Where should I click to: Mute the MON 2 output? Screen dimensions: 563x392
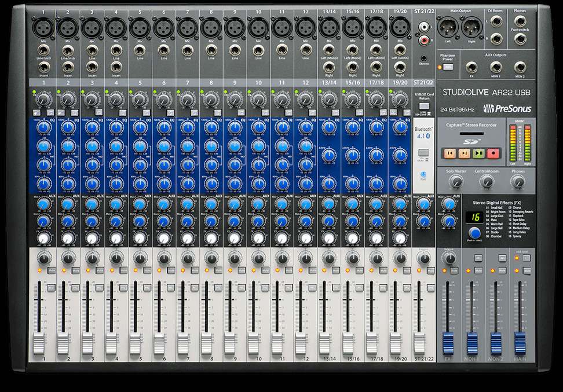502,270
